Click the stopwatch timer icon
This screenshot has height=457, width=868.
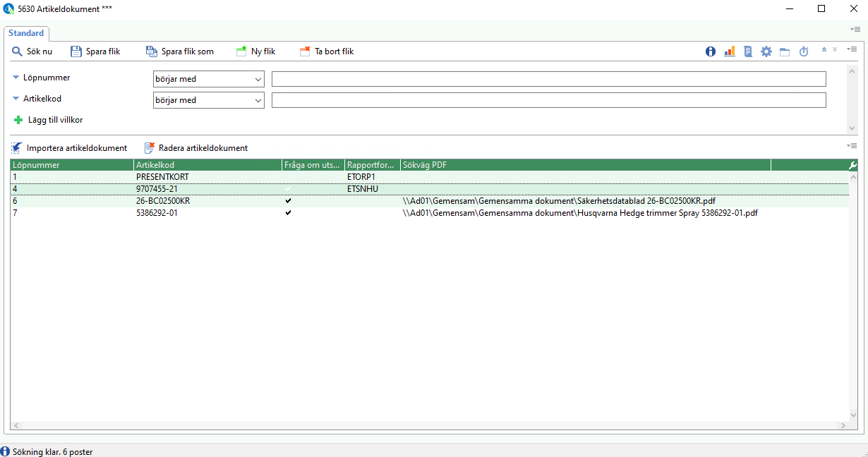click(804, 51)
